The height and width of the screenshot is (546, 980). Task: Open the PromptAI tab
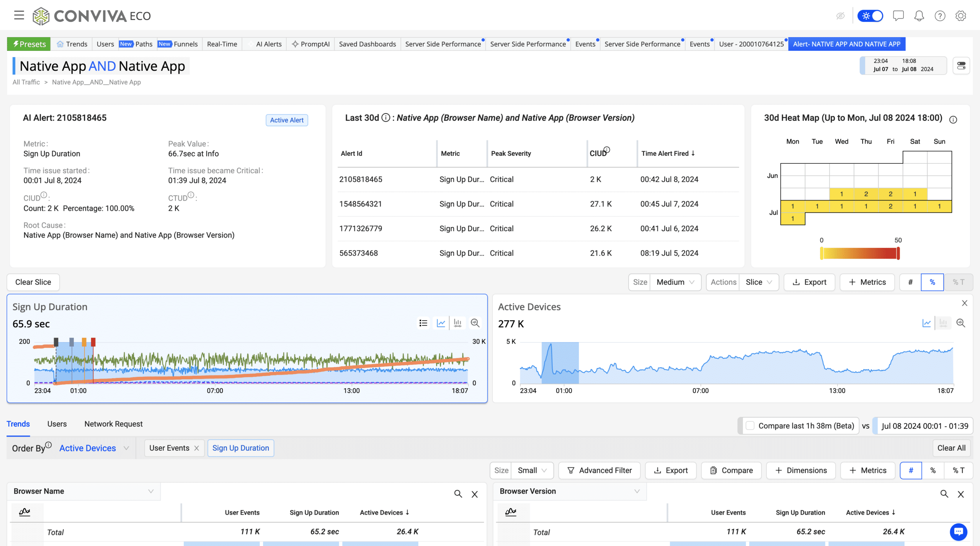point(310,44)
